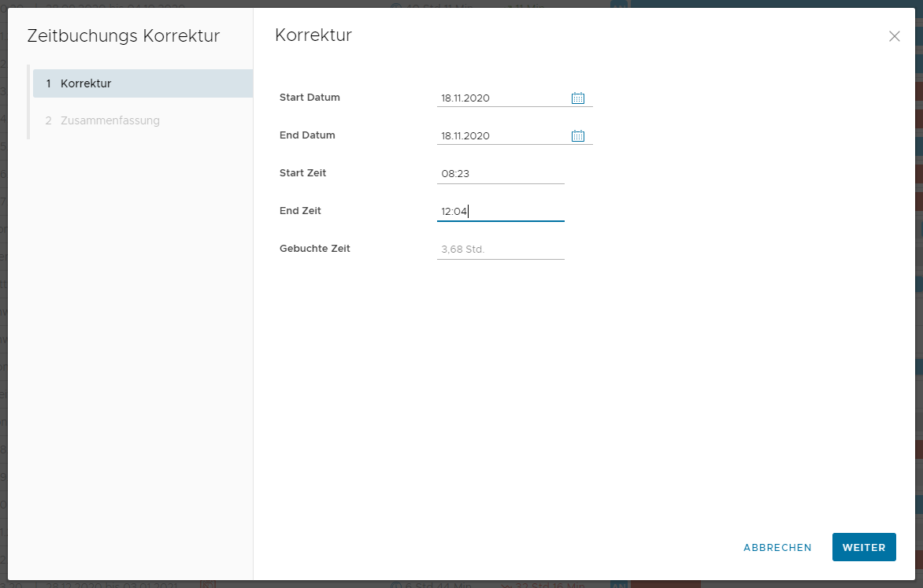
Task: Click the Korrektur page heading
Action: pyautogui.click(x=313, y=35)
